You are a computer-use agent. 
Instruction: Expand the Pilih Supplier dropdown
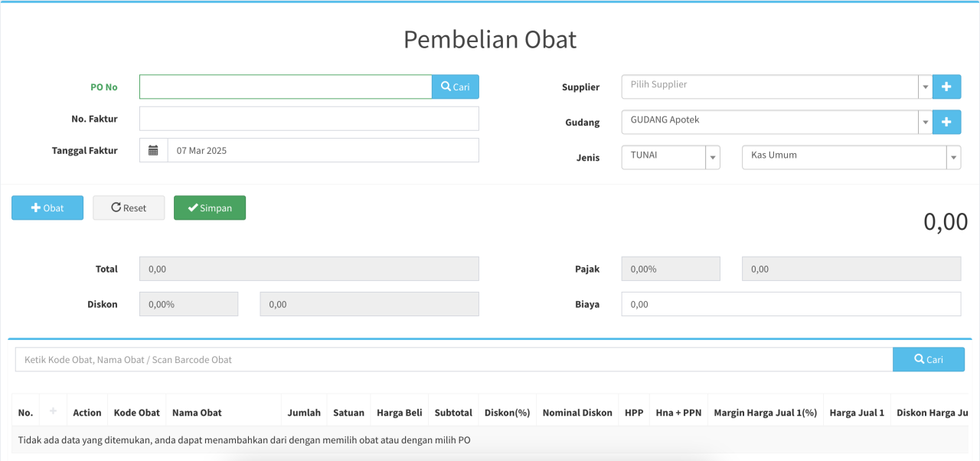click(x=769, y=87)
